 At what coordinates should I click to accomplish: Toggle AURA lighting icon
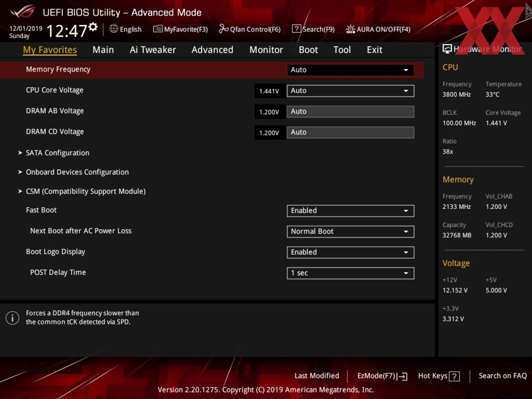350,29
